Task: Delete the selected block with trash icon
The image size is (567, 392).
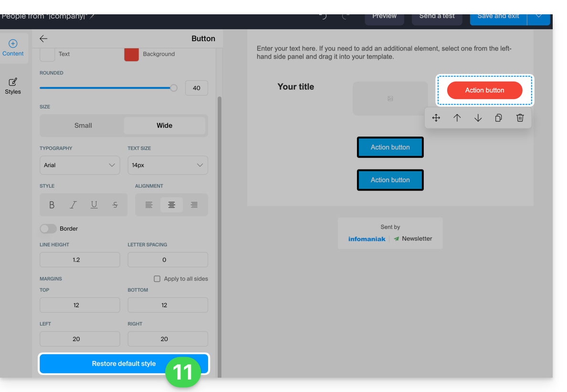Action: coord(520,118)
